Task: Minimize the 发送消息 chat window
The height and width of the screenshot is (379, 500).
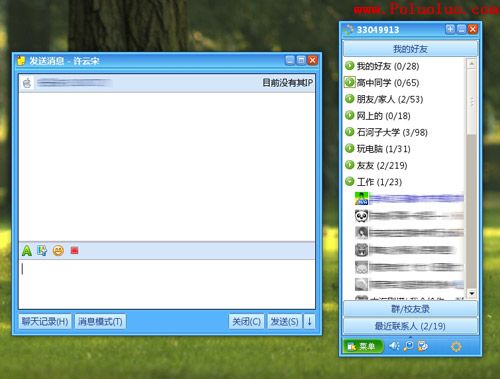Action: point(290,60)
